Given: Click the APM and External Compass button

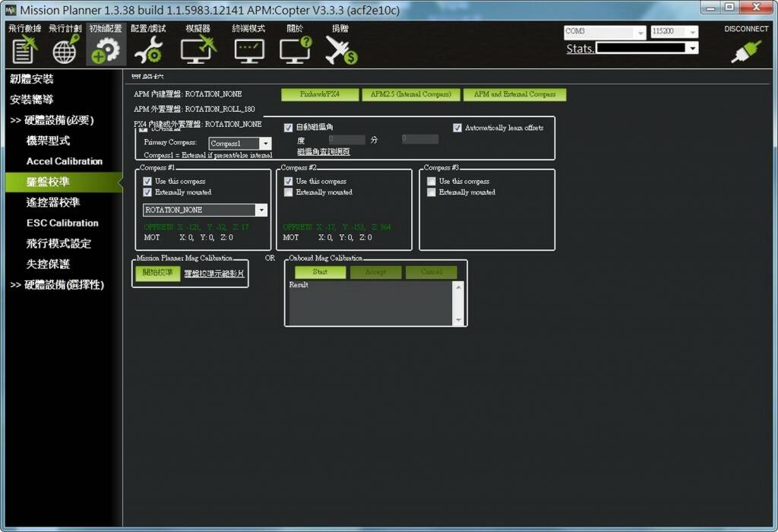Looking at the screenshot, I should (515, 94).
